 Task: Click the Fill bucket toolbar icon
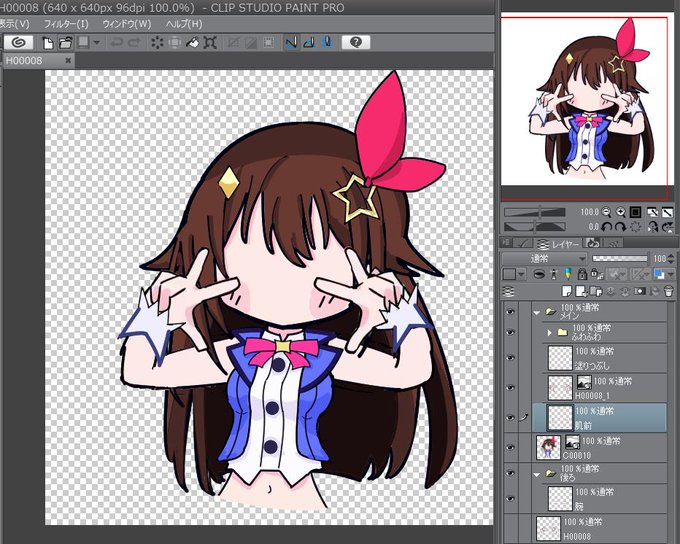[192, 43]
